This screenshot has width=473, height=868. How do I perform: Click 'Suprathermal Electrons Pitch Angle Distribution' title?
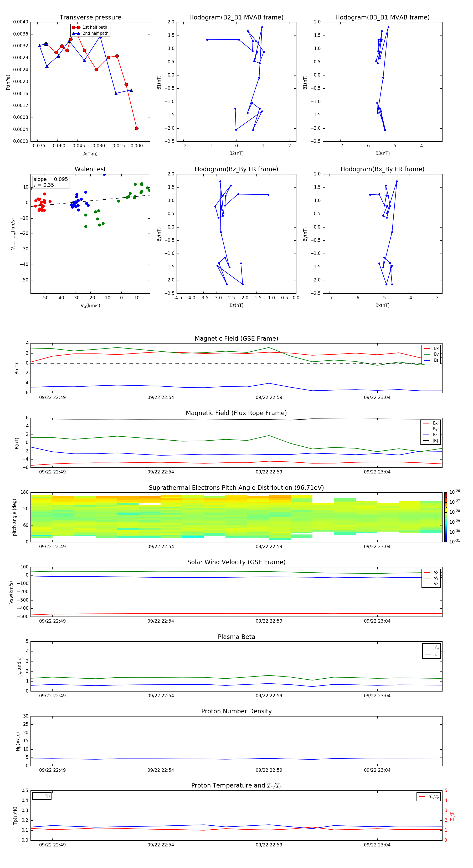(x=236, y=488)
